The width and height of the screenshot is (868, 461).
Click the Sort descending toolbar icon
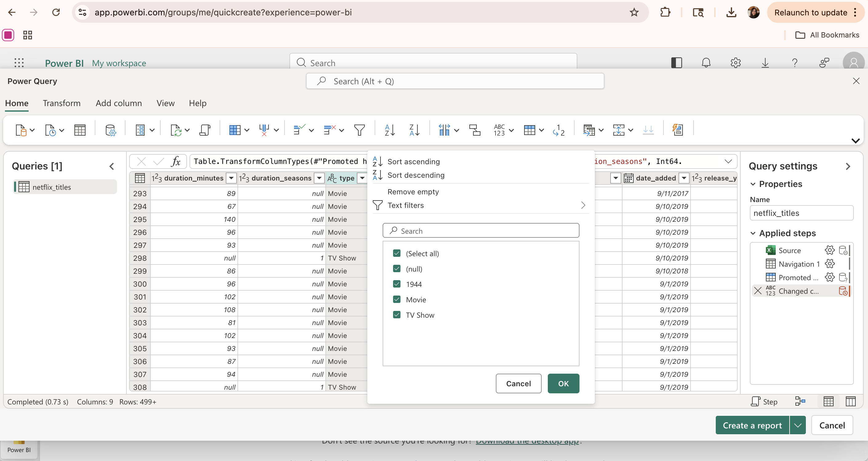tap(414, 130)
